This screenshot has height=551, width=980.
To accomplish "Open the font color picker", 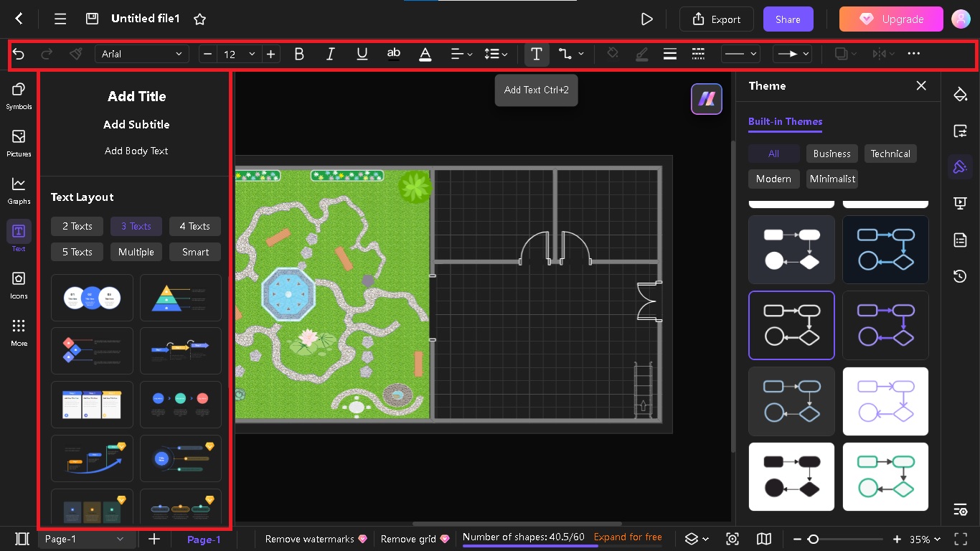I will 425,54.
